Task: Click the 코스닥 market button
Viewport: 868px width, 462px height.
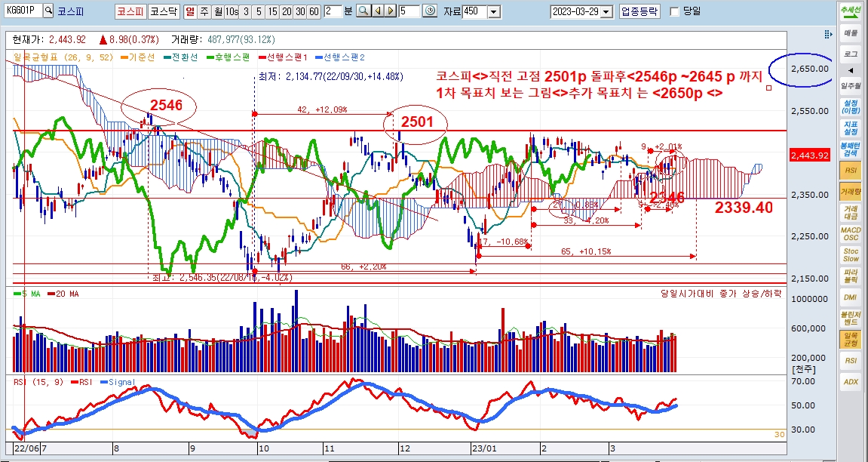Action: click(x=164, y=11)
